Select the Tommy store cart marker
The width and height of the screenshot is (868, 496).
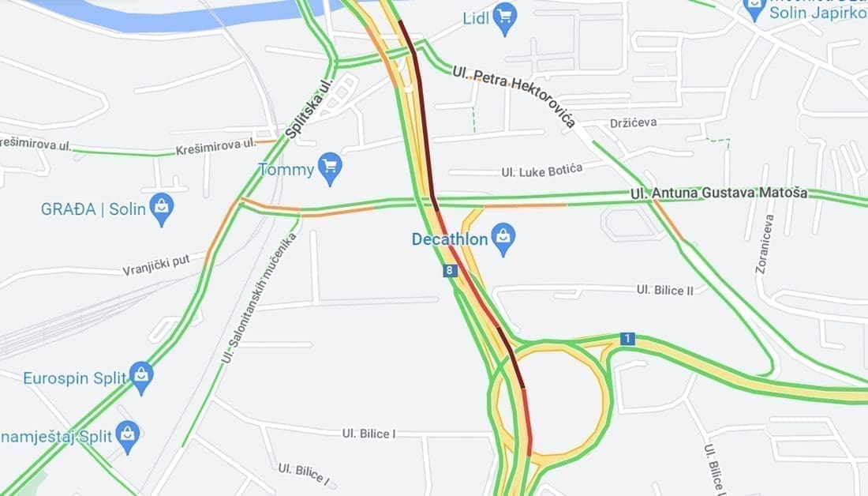pyautogui.click(x=330, y=169)
